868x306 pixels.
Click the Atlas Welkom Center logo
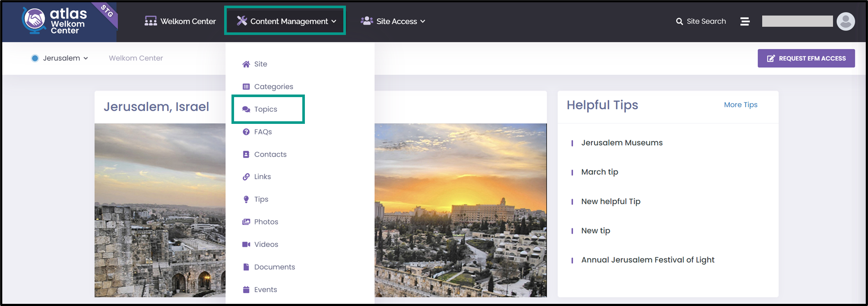click(55, 20)
